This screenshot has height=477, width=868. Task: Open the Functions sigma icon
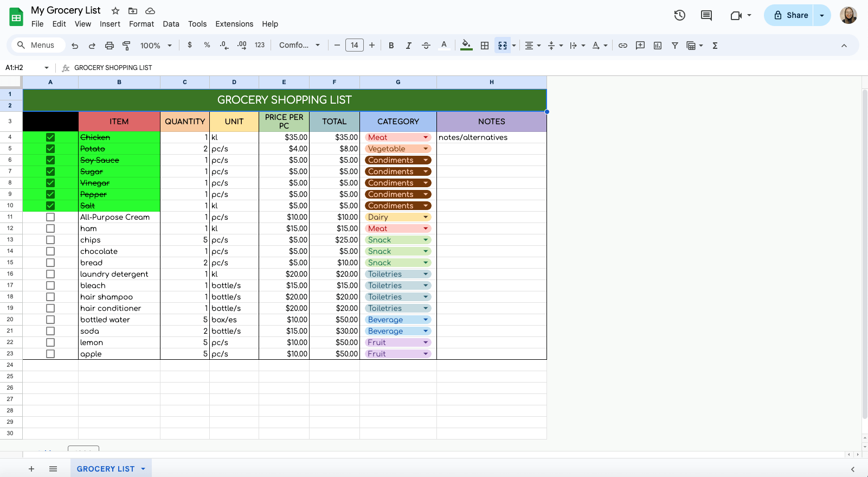pos(715,46)
